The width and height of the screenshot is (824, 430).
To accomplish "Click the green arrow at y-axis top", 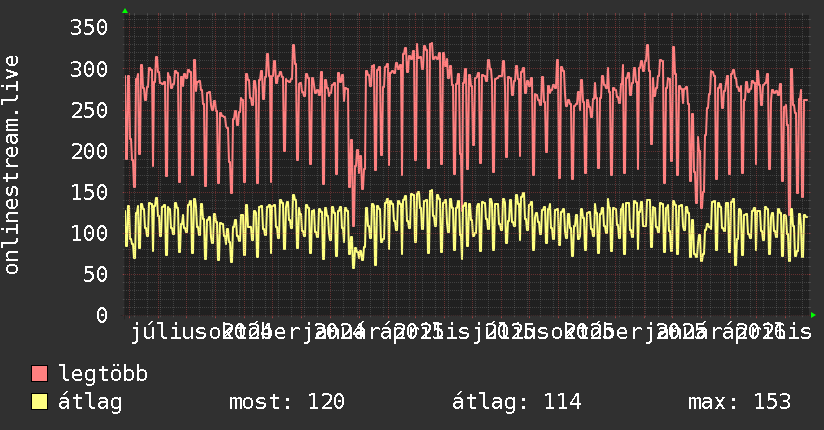I will 125,11.
